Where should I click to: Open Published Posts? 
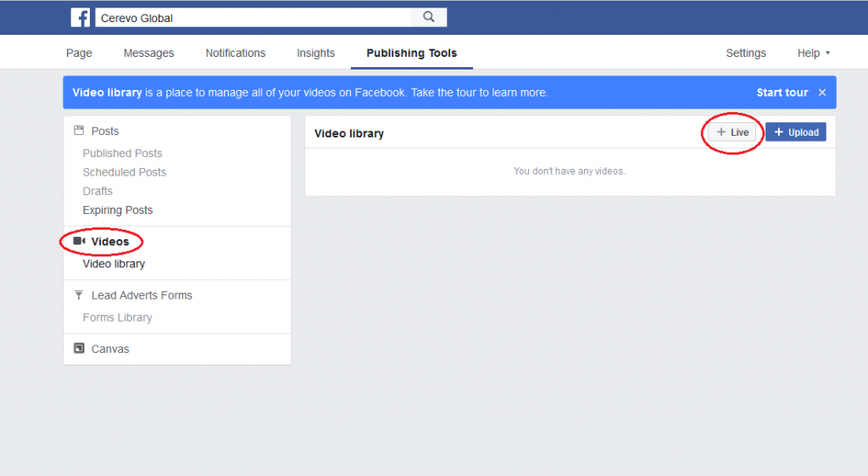[x=122, y=154]
